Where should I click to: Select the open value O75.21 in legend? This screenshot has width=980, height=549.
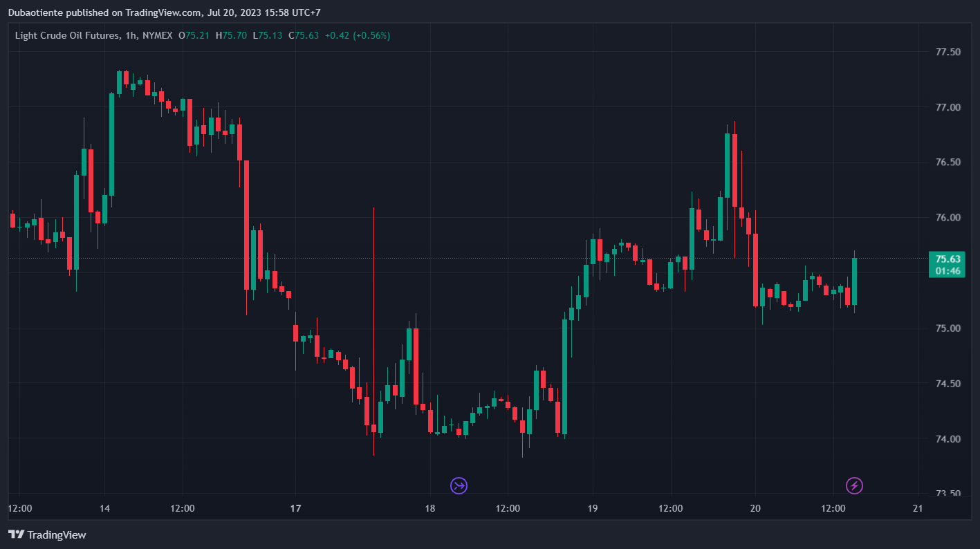coord(194,35)
